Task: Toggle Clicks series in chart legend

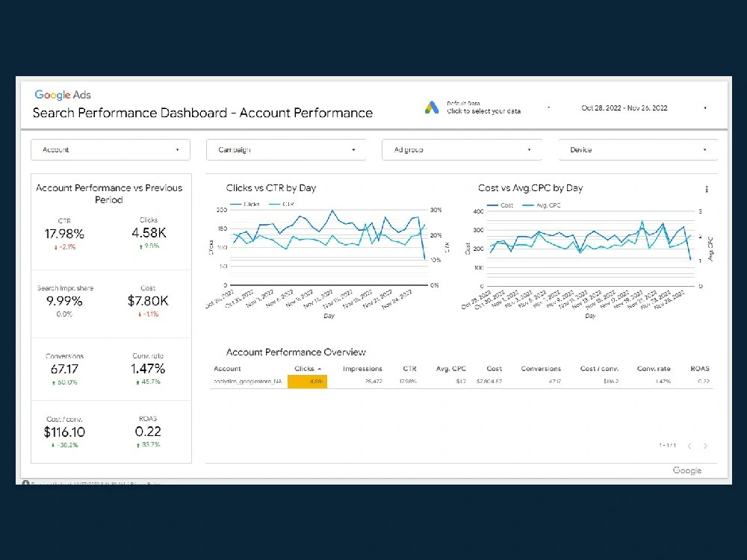Action: coord(245,204)
